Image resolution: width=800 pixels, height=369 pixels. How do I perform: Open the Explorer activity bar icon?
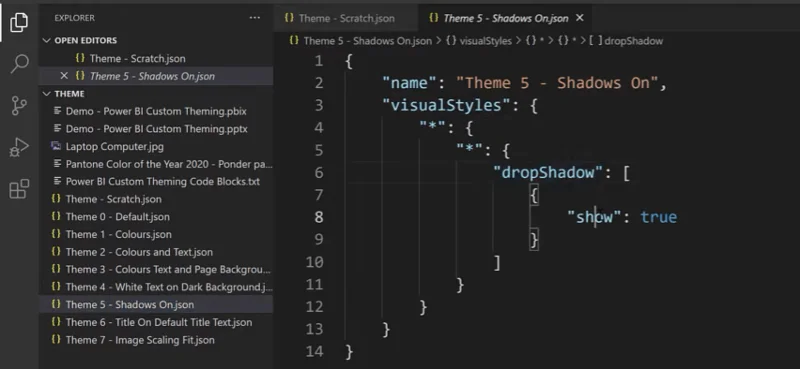19,22
